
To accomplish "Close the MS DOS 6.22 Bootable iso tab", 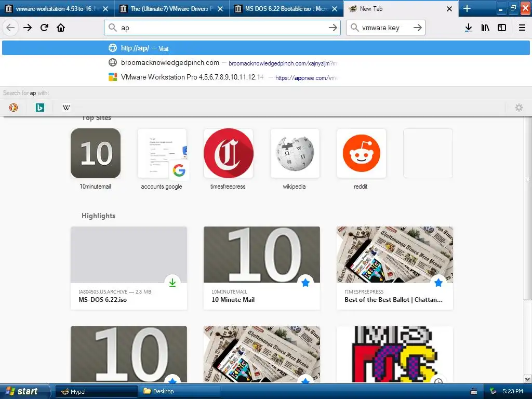I will pos(335,9).
